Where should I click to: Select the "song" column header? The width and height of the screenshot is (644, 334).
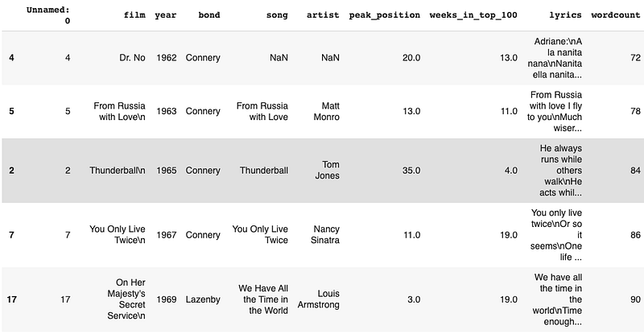pos(275,16)
